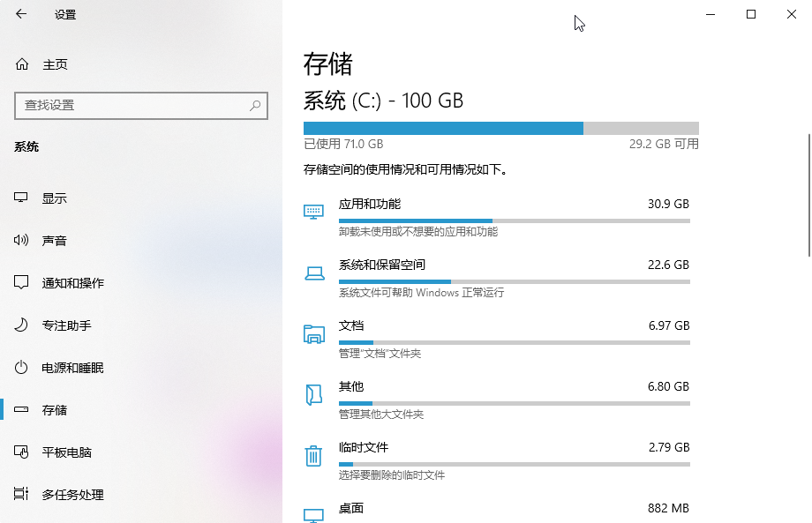Screen dimensions: 812x523
Task: Open 通知和操作 settings page
Action: [x=141, y=283]
